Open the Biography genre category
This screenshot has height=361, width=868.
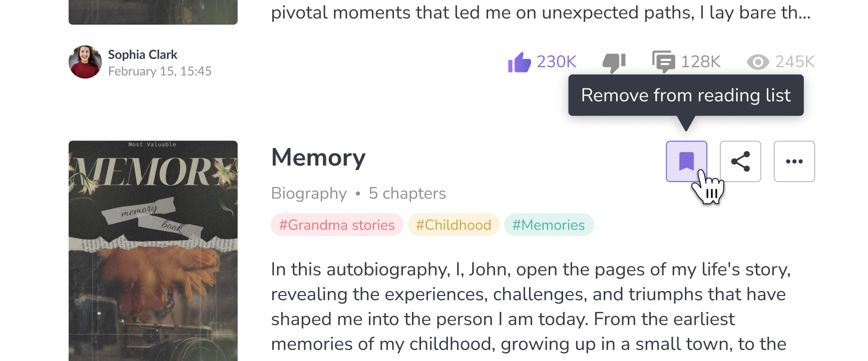[309, 193]
